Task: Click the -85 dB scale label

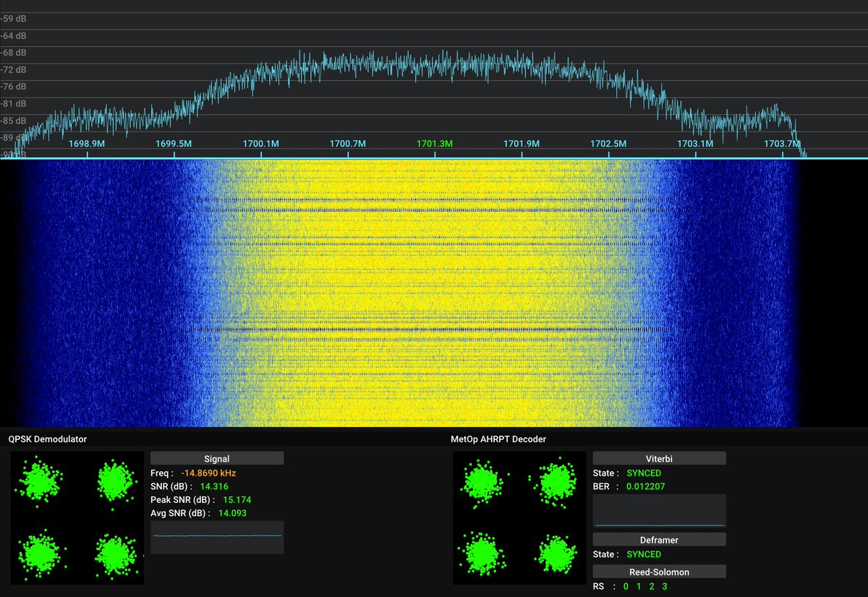Action: [x=14, y=120]
